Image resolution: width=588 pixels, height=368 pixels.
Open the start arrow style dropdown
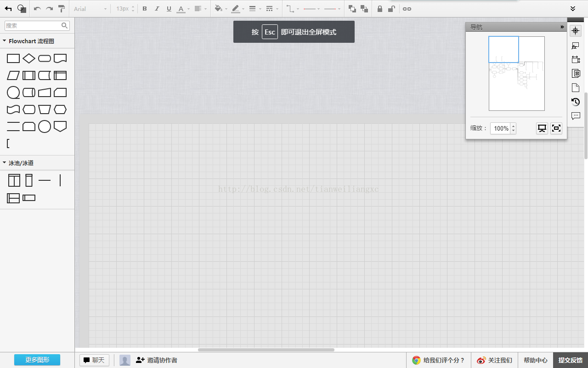(x=312, y=9)
